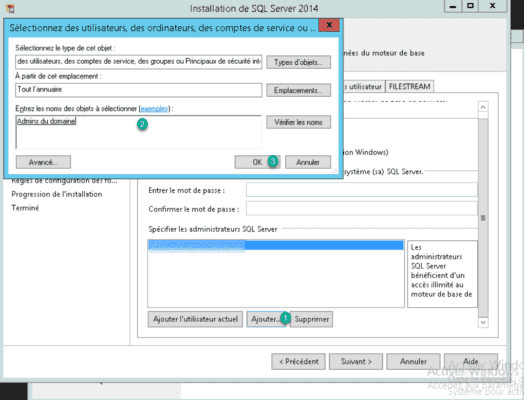Screen dimensions: 524x400
Task: Click the scroll down arrow of the config pane
Action: pos(483,322)
